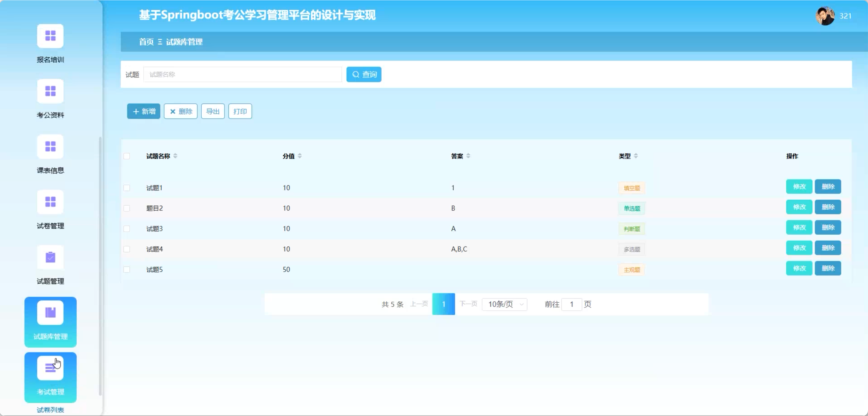Open the 10条/页 page size dropdown

pos(504,304)
